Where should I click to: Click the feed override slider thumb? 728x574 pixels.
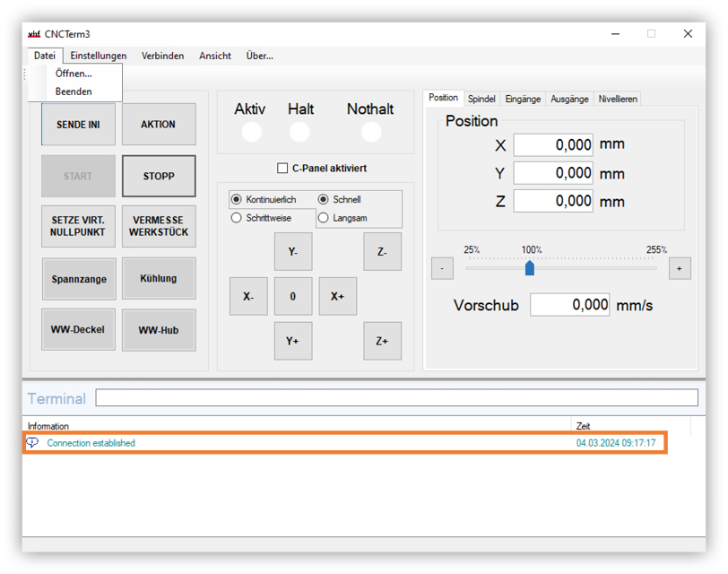coord(530,268)
